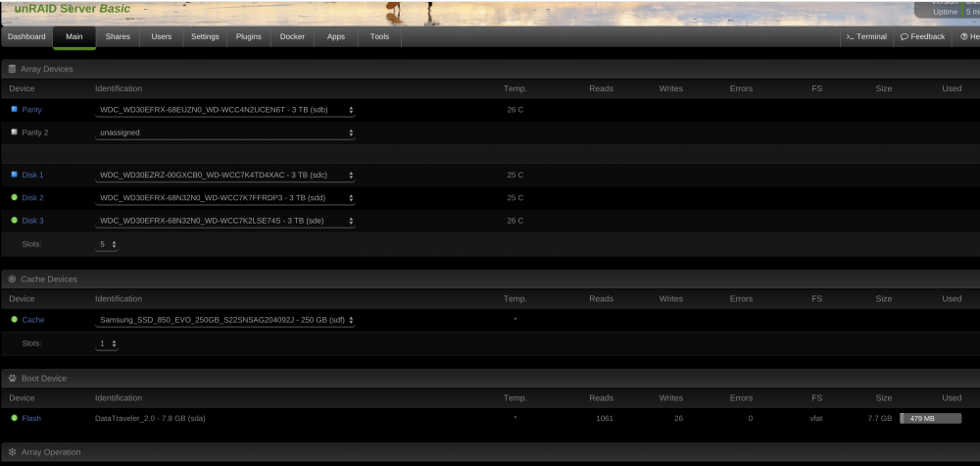Screen dimensions: 980x466
Task: Open the Disk 3 drive assignment dropdown
Action: pyautogui.click(x=225, y=221)
